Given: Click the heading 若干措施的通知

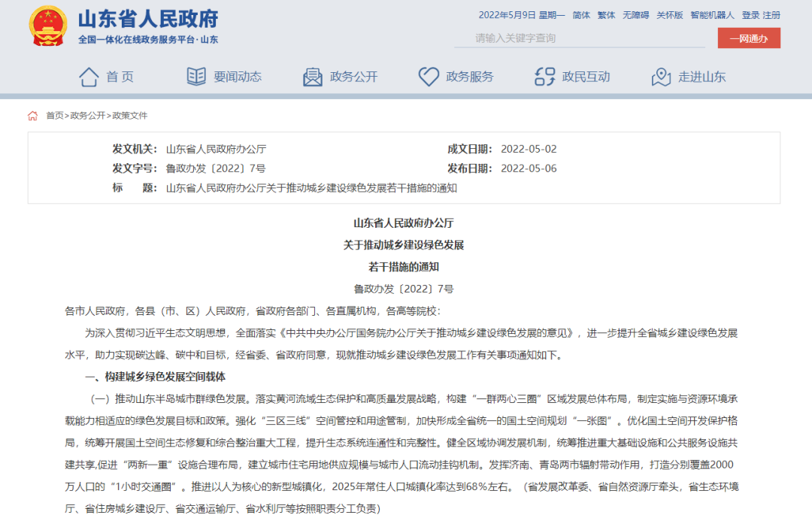Looking at the screenshot, I should [404, 267].
